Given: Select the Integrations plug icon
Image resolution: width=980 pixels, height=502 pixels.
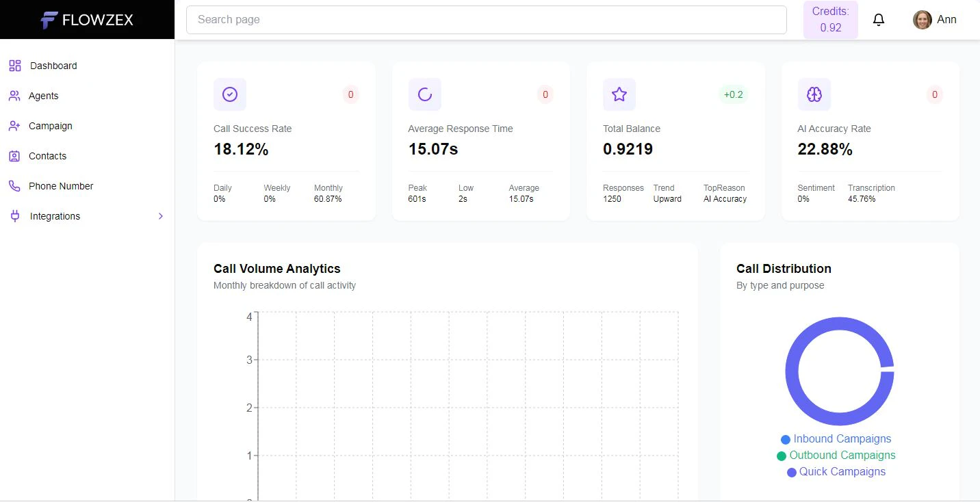Looking at the screenshot, I should tap(15, 215).
